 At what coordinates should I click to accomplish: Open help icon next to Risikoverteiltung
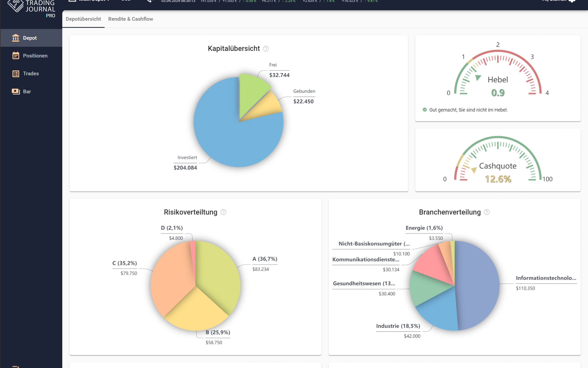coord(223,212)
